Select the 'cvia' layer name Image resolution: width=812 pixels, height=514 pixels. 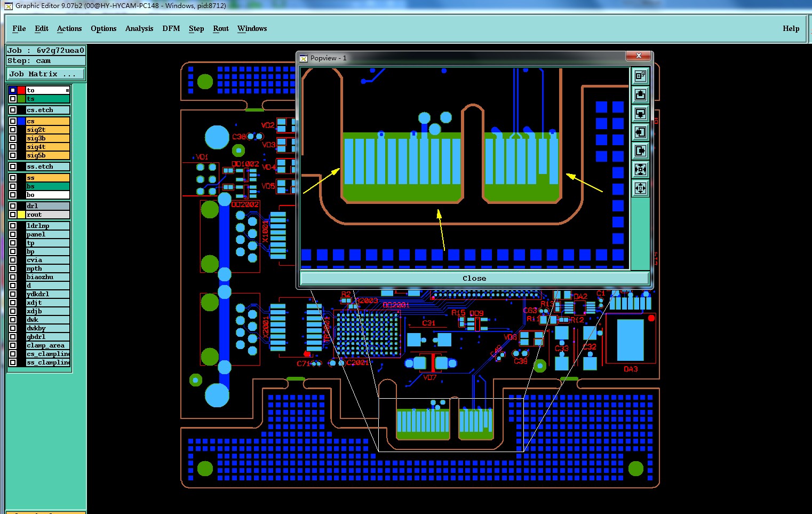[x=48, y=260]
